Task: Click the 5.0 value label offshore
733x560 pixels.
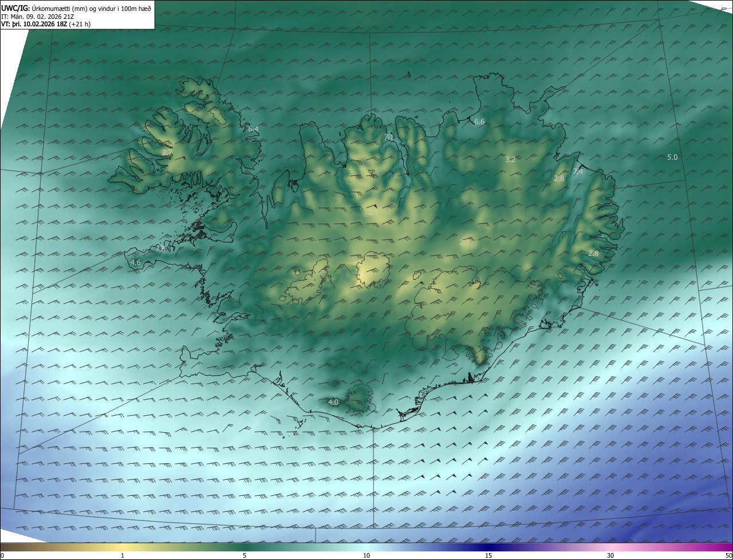Action: click(x=672, y=157)
